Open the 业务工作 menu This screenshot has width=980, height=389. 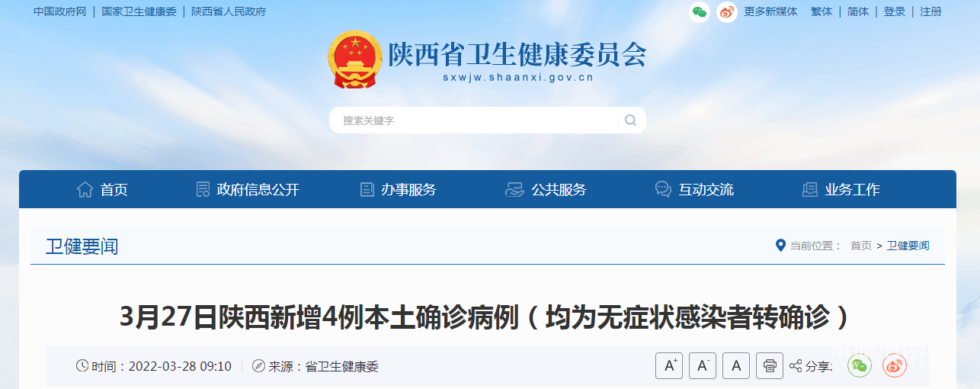pyautogui.click(x=841, y=190)
